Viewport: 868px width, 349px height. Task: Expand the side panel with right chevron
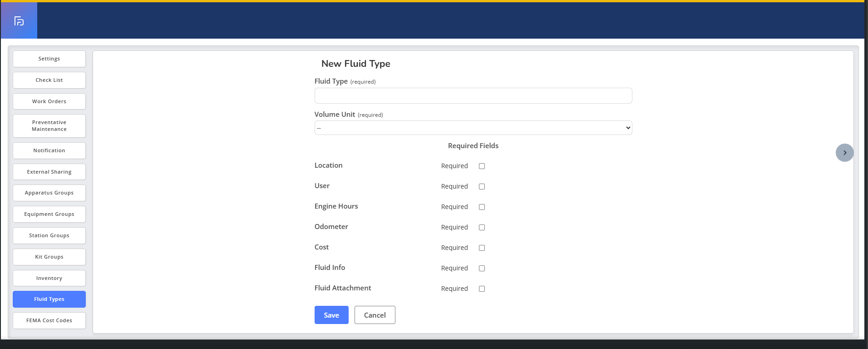(844, 153)
